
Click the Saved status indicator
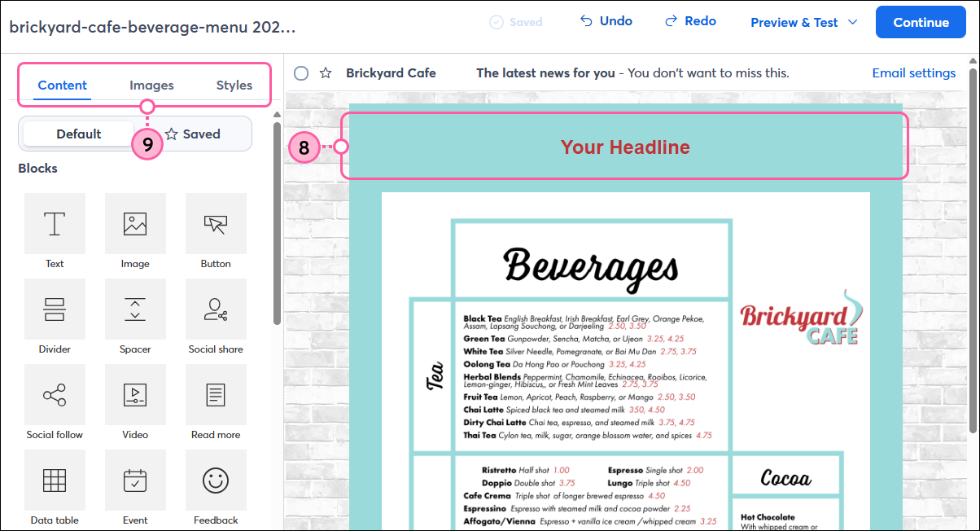(516, 22)
